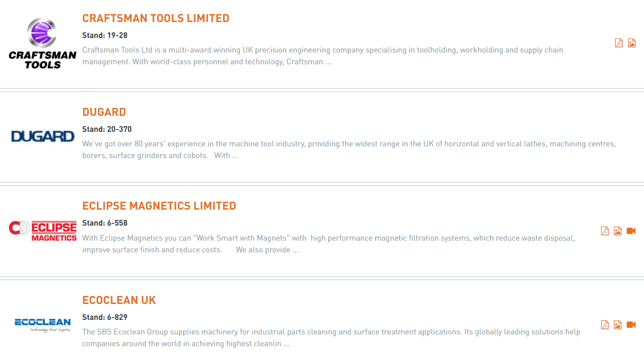This screenshot has height=356, width=644.
Task: View Craftsman Tools image gallery icon
Action: [632, 43]
